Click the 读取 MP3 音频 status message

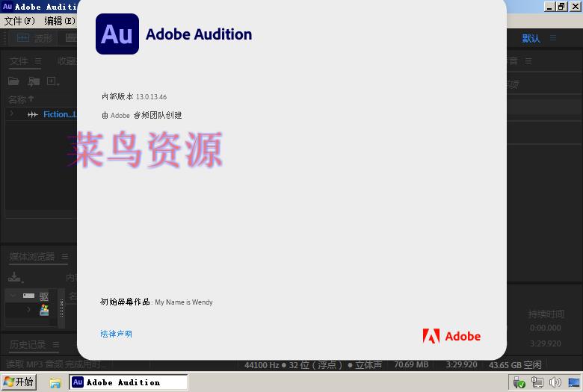click(x=56, y=364)
